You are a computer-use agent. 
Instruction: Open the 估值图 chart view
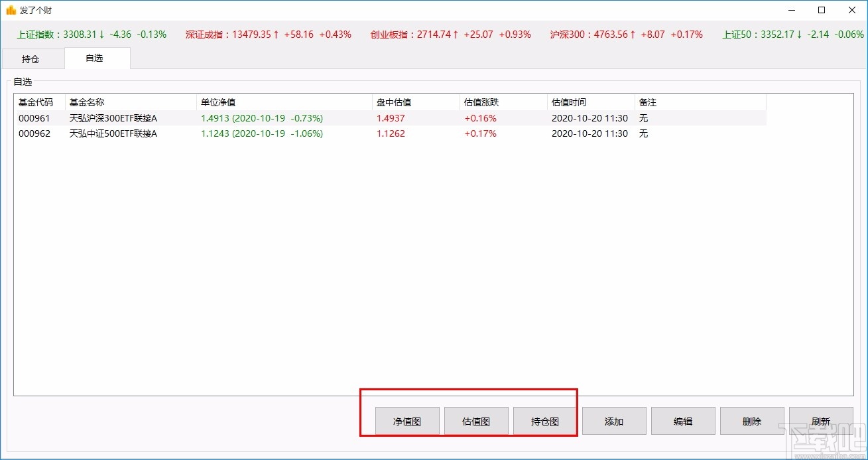(476, 420)
